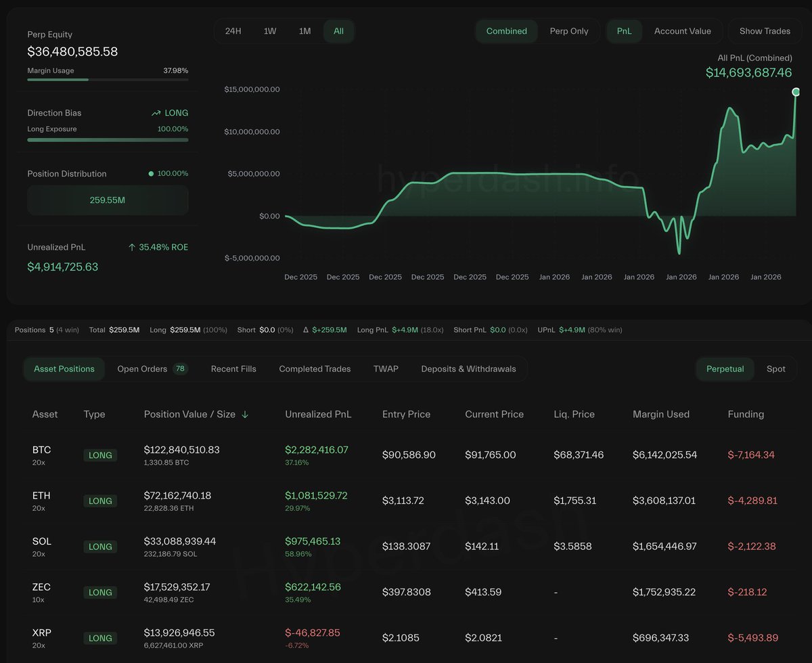The image size is (812, 663).
Task: Click the 78 badge on Open Orders
Action: (180, 369)
